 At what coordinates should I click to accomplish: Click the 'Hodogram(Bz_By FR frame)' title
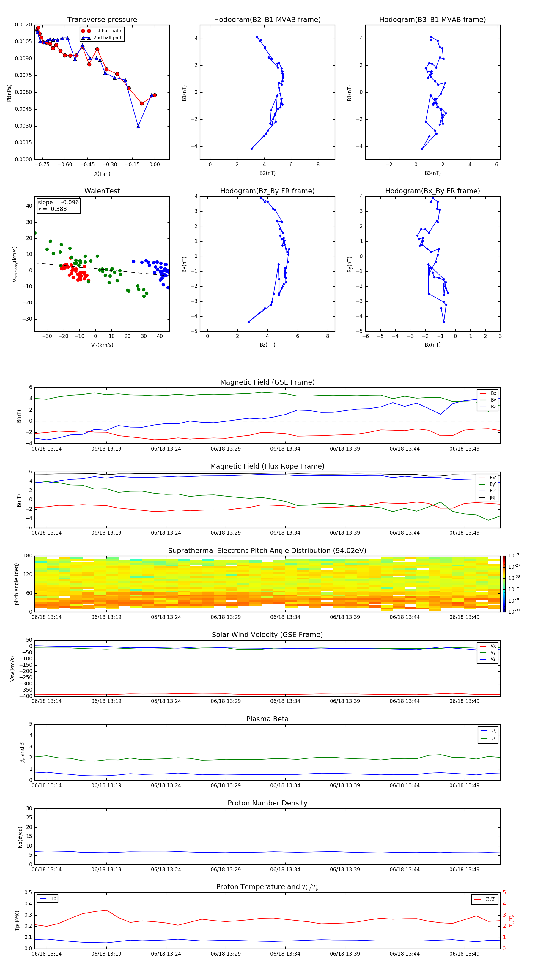click(x=267, y=191)
